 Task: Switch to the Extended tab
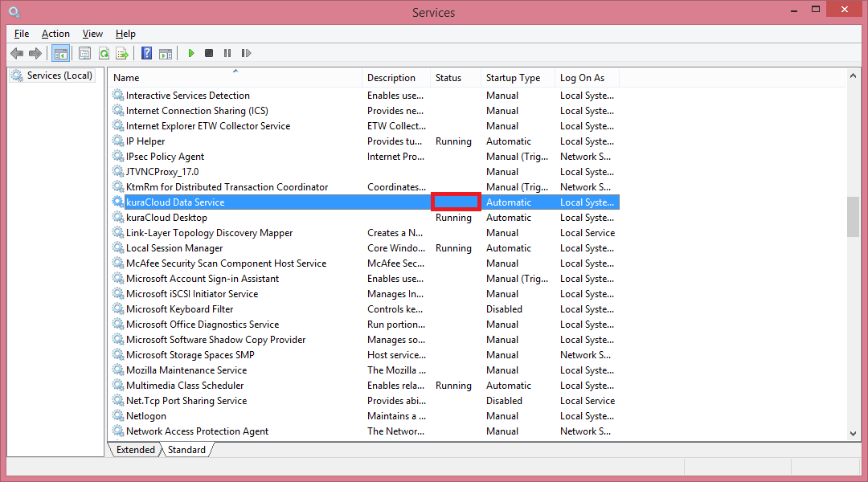136,450
